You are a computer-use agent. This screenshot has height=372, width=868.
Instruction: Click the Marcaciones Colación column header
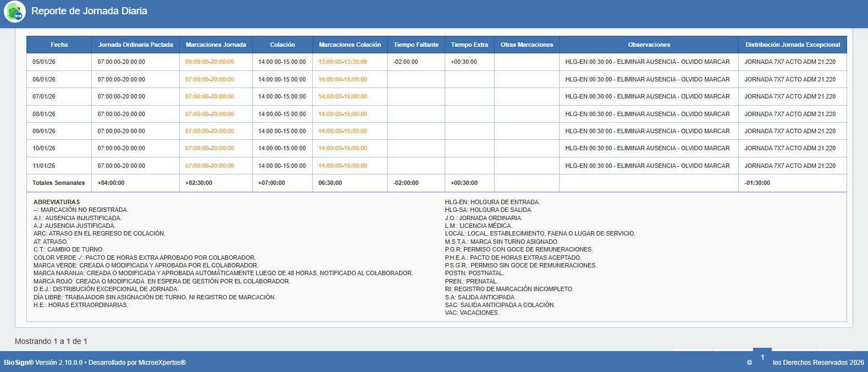[x=350, y=45]
